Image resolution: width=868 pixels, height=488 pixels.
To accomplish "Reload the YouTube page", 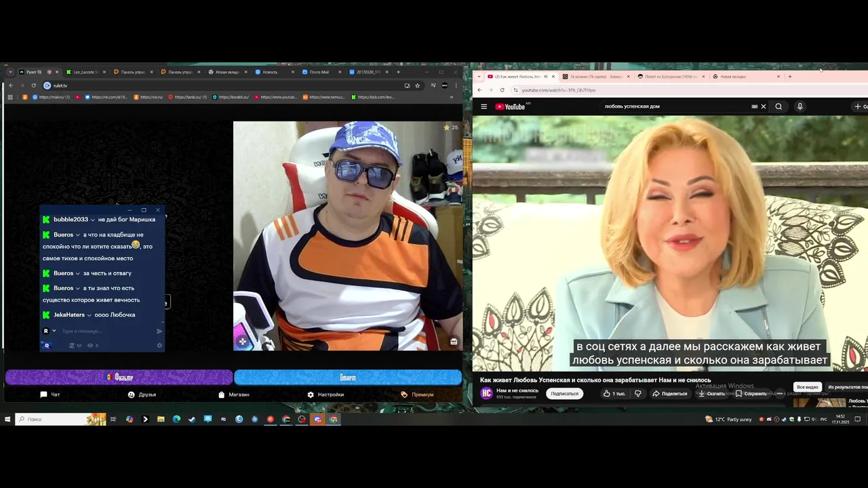I will (502, 90).
